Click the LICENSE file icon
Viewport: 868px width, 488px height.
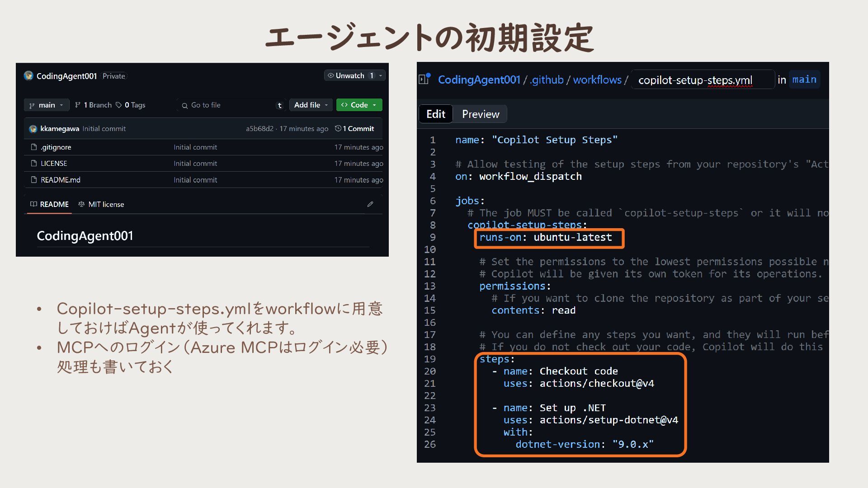point(33,164)
